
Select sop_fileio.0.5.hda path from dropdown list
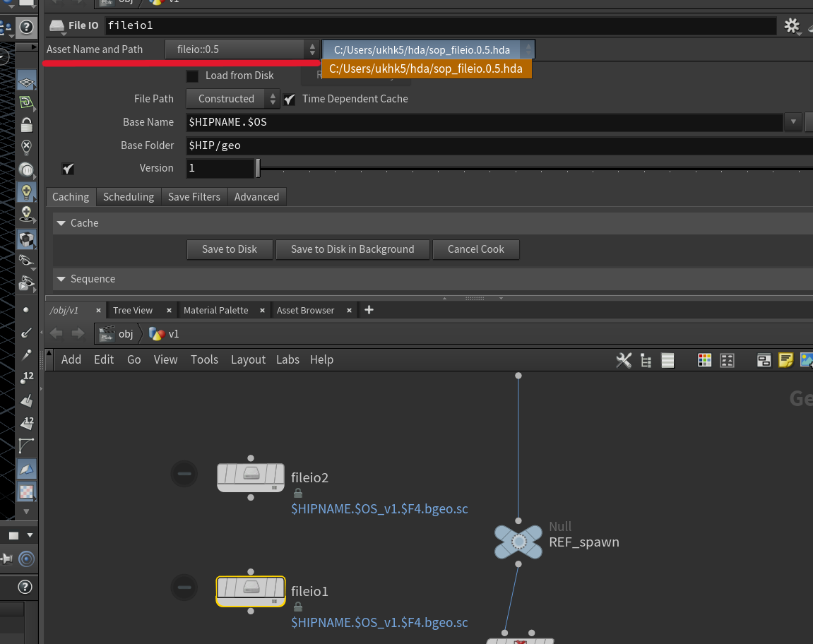point(426,69)
